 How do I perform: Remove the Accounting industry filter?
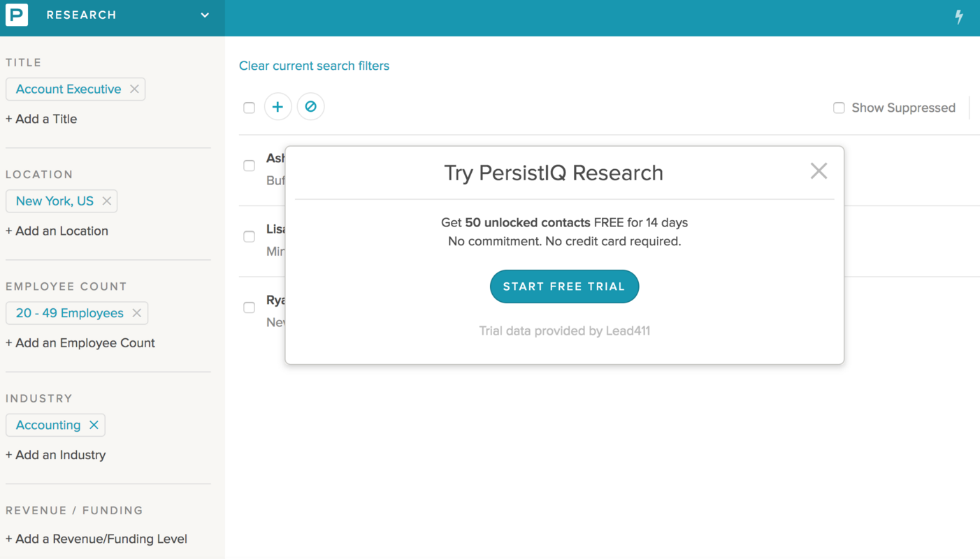94,424
